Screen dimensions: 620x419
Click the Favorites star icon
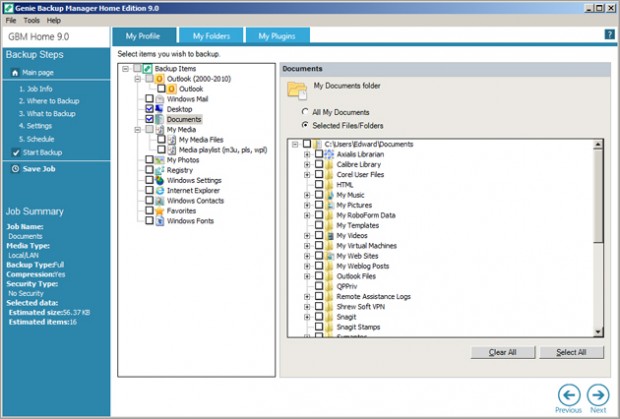159,211
